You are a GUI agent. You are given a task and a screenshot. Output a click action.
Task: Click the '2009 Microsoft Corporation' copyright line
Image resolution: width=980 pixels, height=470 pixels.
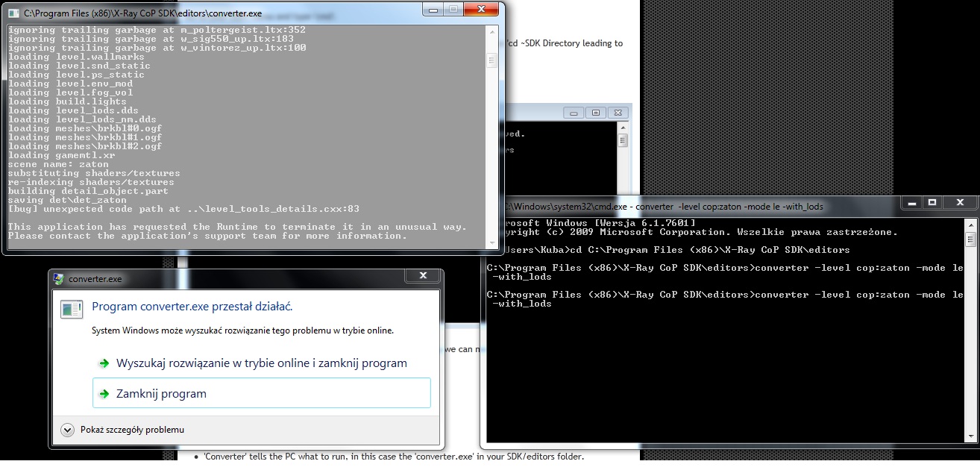(692, 232)
